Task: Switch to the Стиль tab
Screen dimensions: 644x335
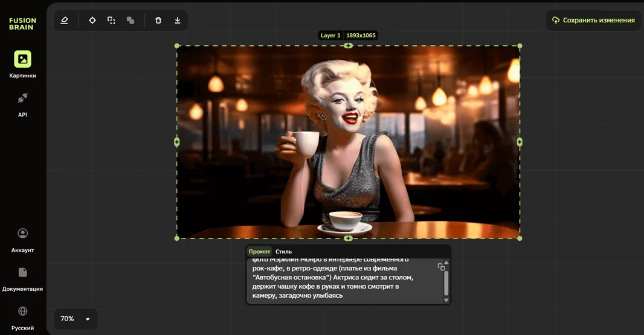Action: (283, 252)
